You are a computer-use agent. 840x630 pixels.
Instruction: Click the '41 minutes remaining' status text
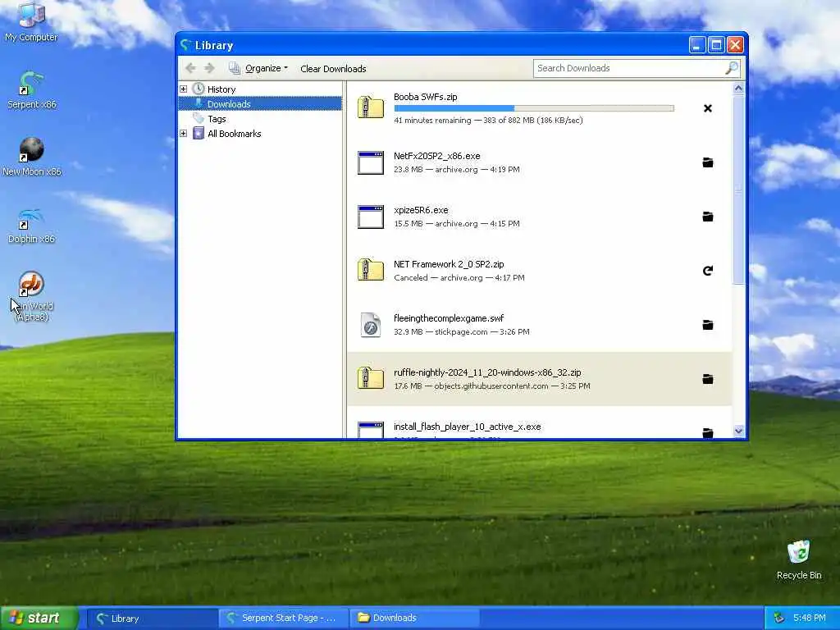tap(432, 120)
